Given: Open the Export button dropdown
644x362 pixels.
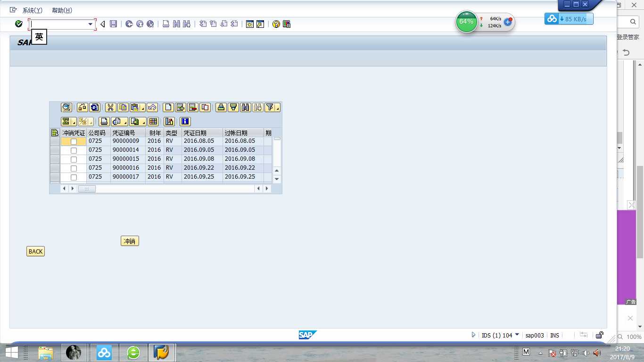Looking at the screenshot, I should (x=144, y=122).
